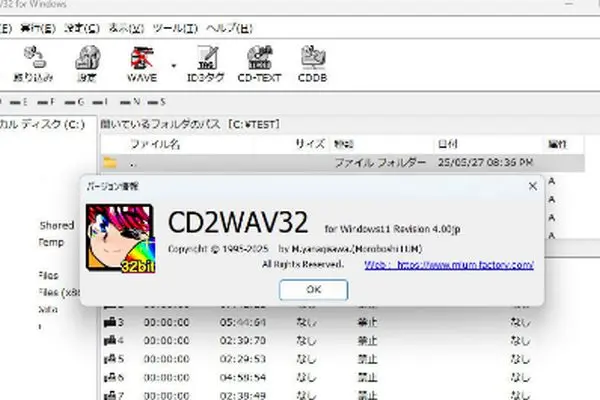The width and height of the screenshot is (600, 400).
Task: Open the ID3タグ tag editor icon
Action: (x=206, y=64)
